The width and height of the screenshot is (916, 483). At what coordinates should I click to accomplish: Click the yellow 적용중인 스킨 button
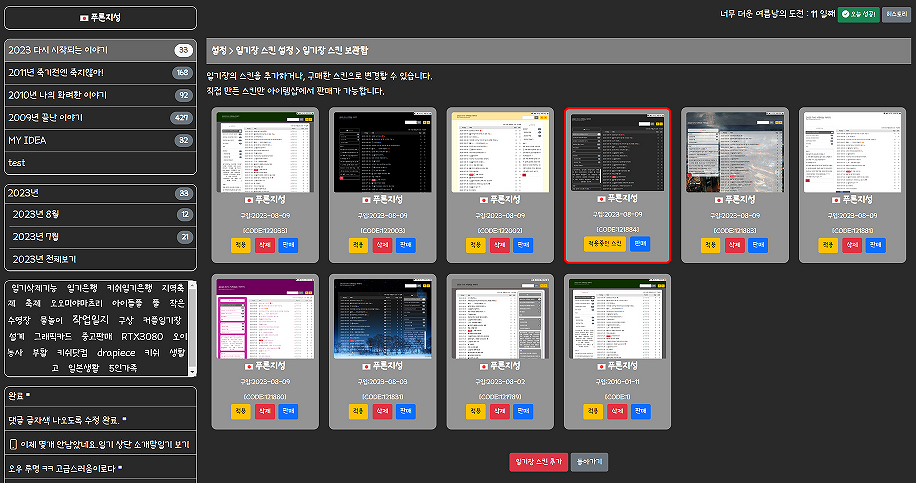point(604,243)
